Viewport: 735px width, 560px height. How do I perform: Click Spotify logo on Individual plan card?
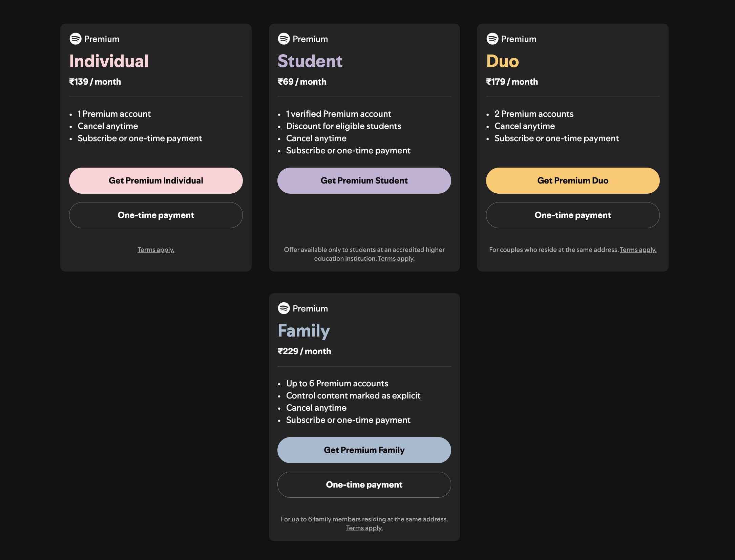pyautogui.click(x=76, y=39)
